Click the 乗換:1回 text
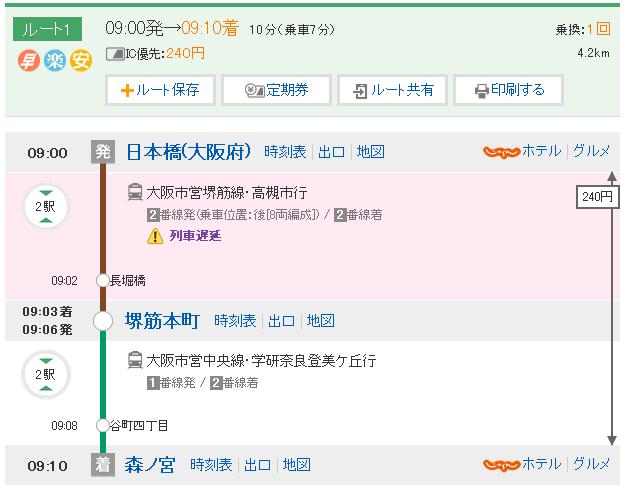 583,29
